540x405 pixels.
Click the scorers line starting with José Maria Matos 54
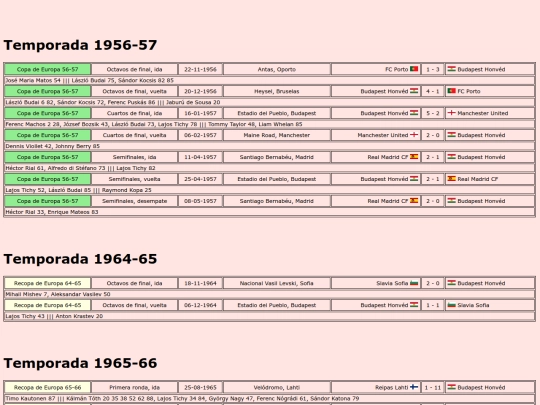pos(270,80)
